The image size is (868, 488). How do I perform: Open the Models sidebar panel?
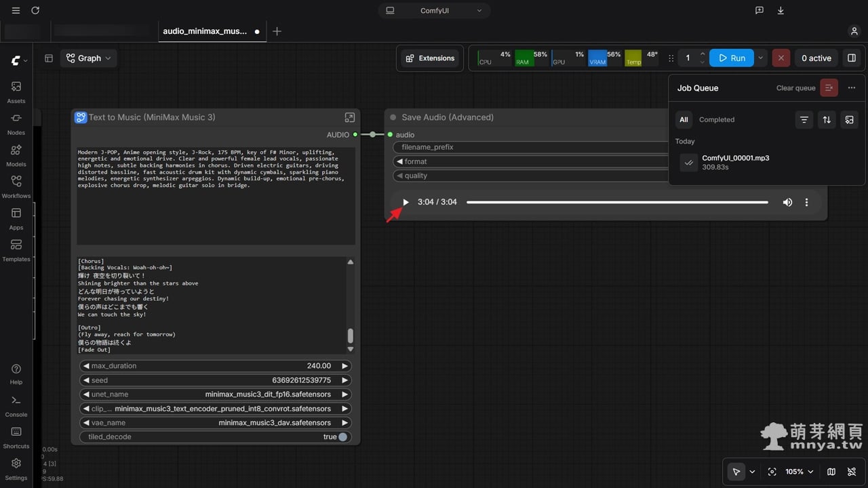coord(16,155)
